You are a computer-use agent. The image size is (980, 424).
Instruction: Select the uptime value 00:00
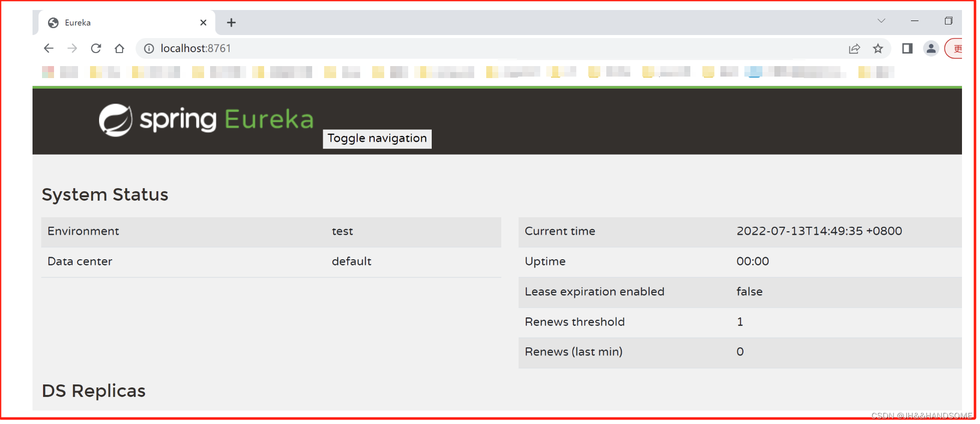pos(752,261)
